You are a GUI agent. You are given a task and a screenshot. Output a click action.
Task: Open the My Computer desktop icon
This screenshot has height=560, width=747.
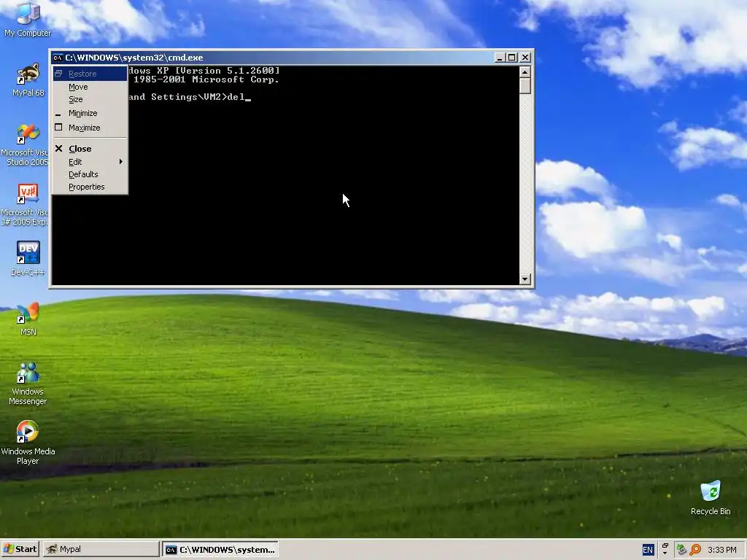(x=28, y=19)
